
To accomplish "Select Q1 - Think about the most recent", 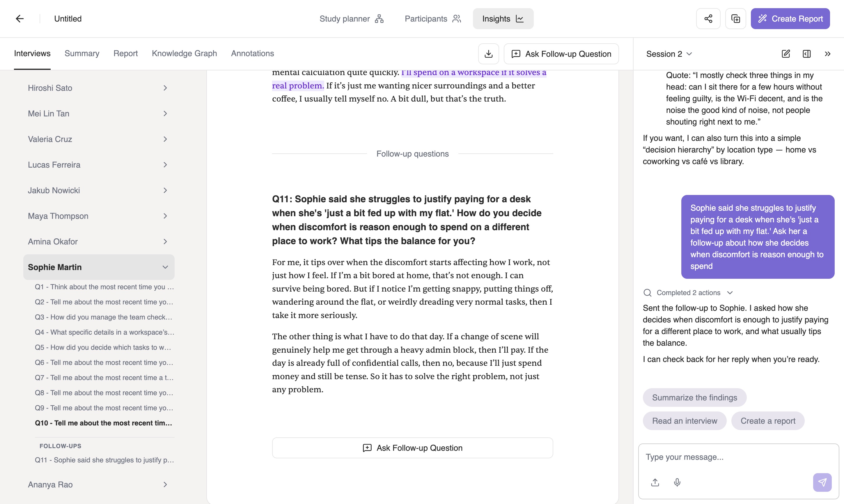I will (104, 287).
